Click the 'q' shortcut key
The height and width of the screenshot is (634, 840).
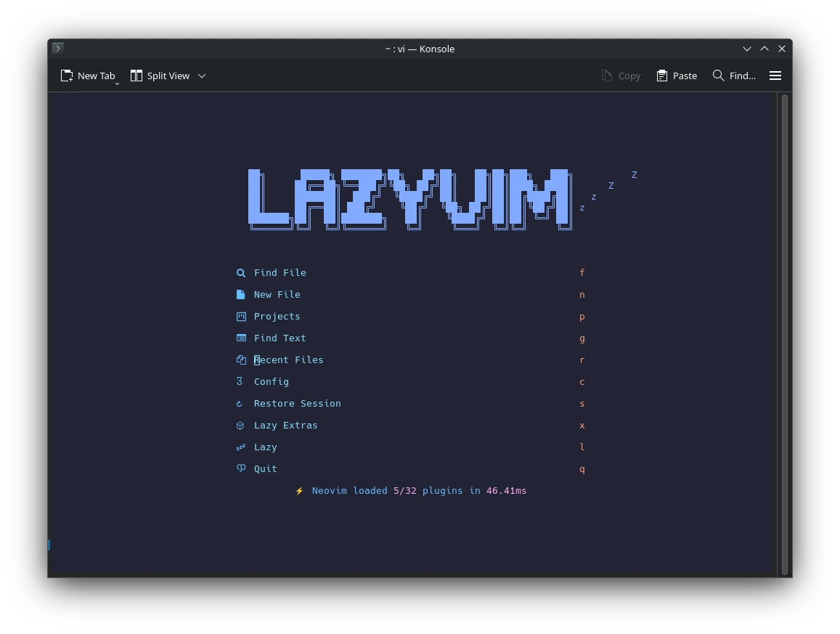582,469
